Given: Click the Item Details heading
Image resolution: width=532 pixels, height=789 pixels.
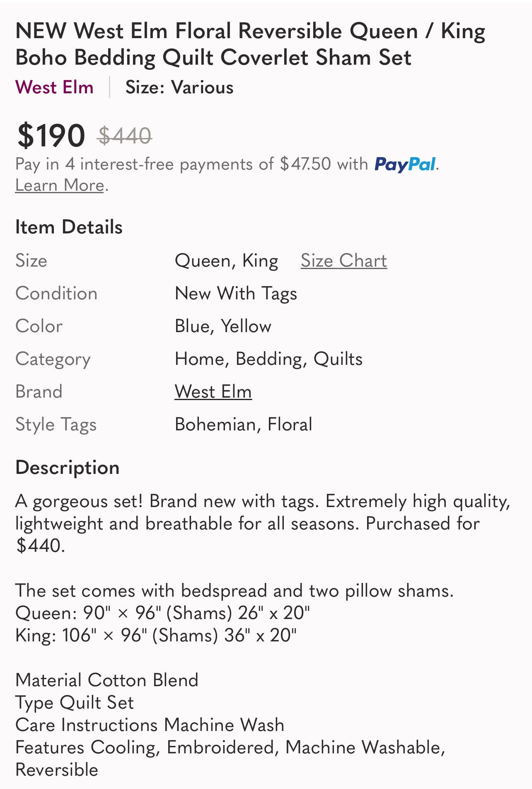Looking at the screenshot, I should click(69, 227).
